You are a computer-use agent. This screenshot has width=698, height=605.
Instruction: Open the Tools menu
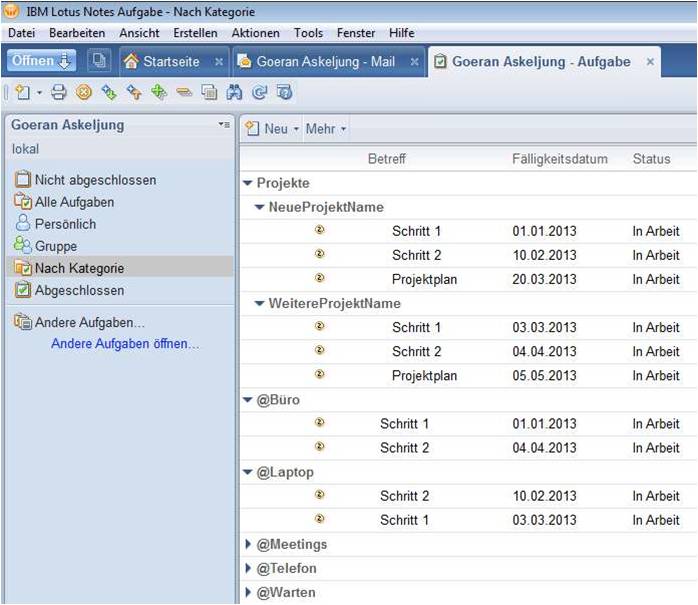[308, 33]
